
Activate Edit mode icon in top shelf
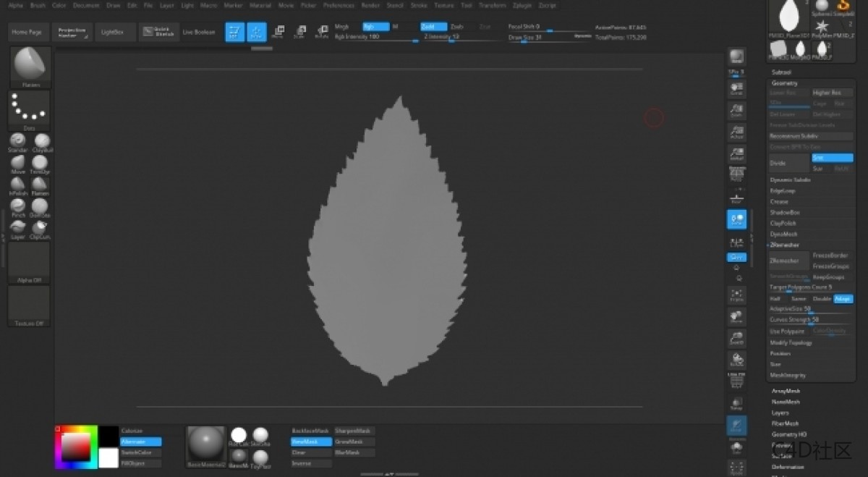tap(234, 32)
